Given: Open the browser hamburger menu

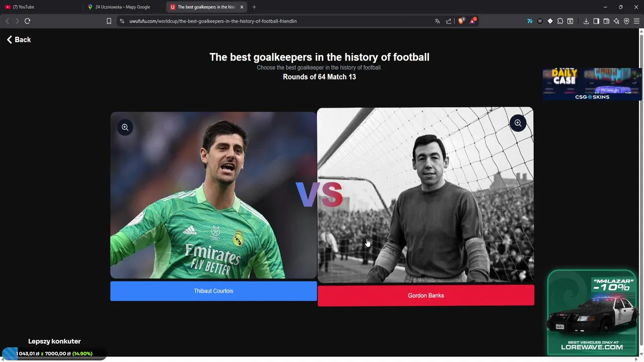Looking at the screenshot, I should coord(636,21).
